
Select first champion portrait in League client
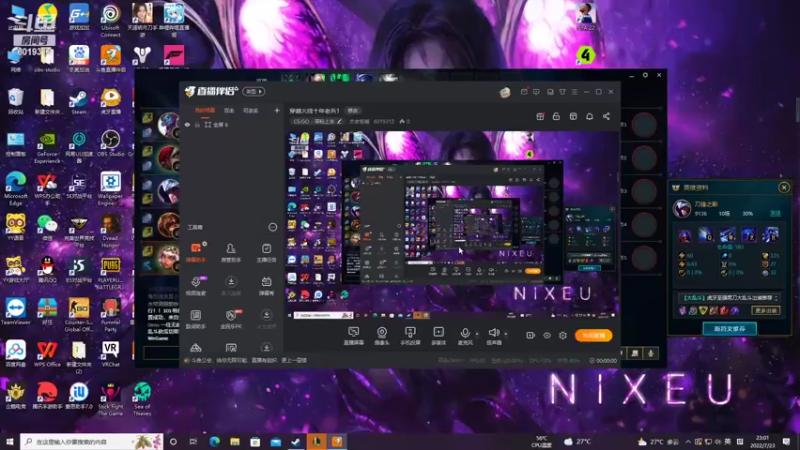167,124
